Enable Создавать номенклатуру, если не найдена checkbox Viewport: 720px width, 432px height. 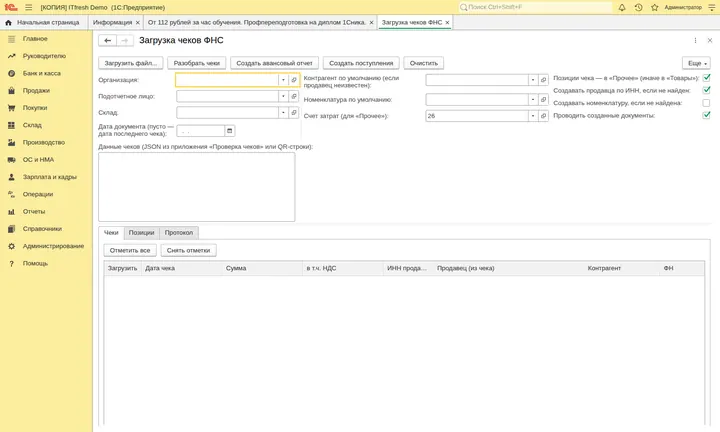(706, 103)
